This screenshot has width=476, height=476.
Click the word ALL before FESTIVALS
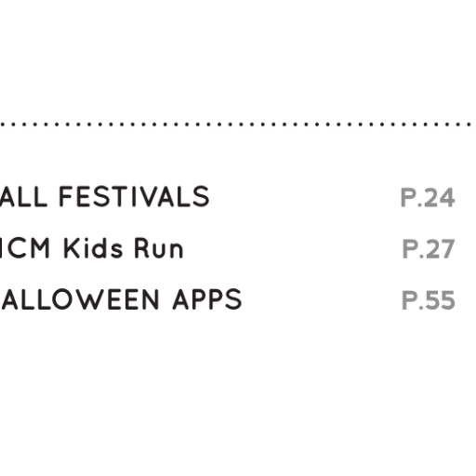coord(23,196)
